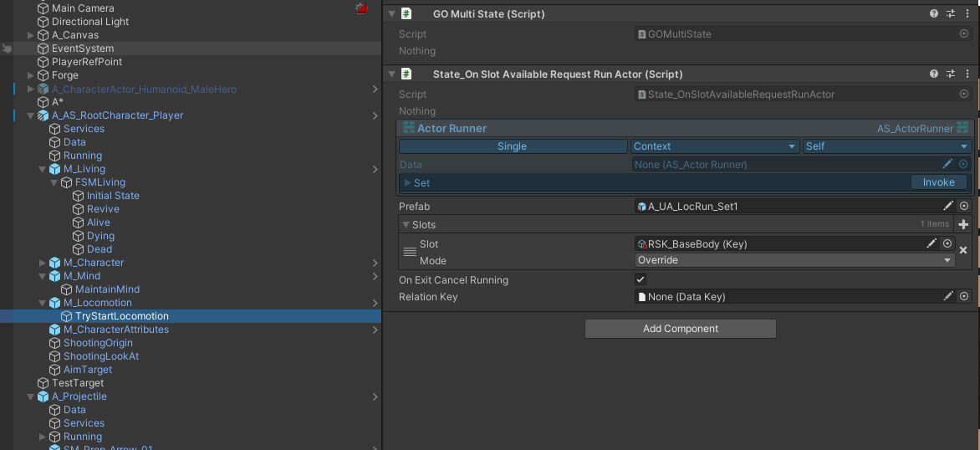Open object picker for the Slot field
This screenshot has width=980, height=450.
947,244
